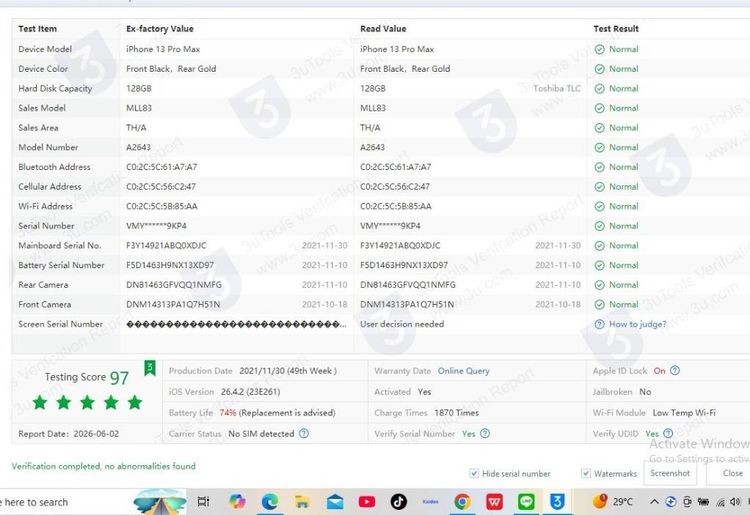Select the Cellular Address row label

coord(50,186)
